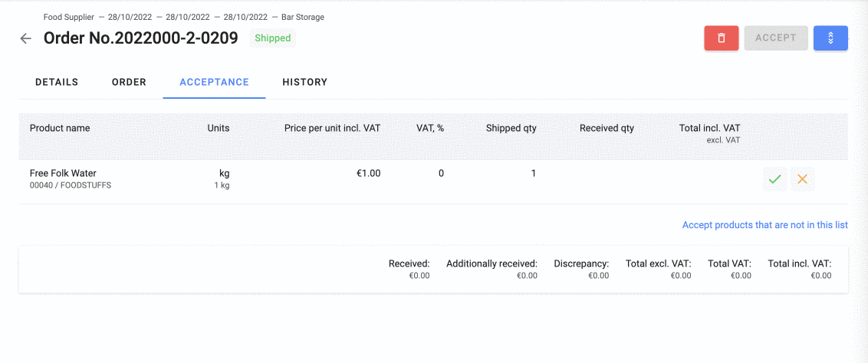Click the Free Folk Water product row

[x=63, y=174]
